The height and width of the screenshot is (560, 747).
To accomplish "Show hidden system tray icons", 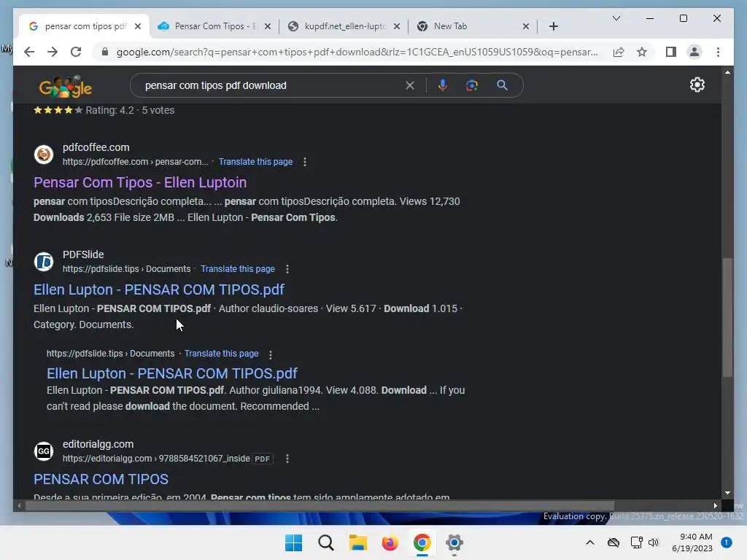I will pyautogui.click(x=589, y=542).
